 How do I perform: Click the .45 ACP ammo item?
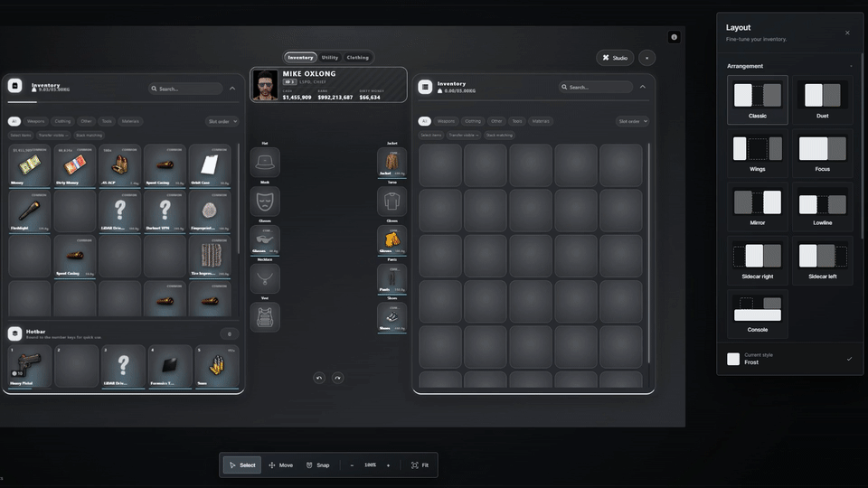(119, 166)
